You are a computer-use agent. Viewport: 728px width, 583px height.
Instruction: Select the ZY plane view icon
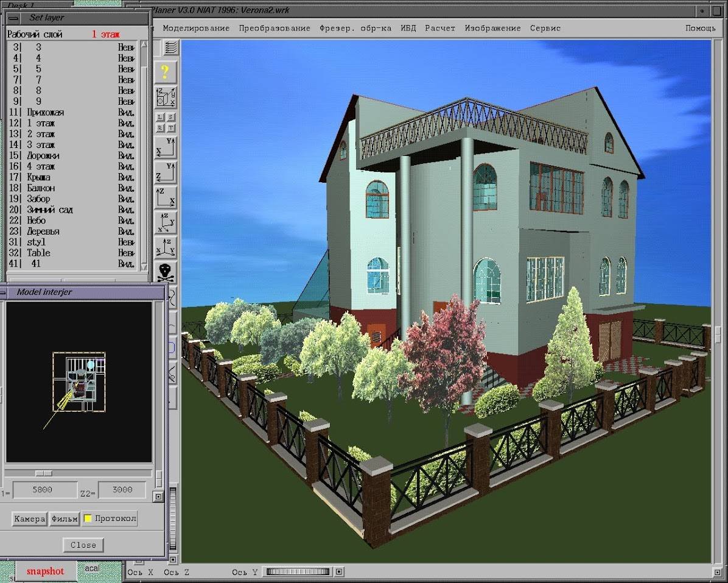[166, 172]
